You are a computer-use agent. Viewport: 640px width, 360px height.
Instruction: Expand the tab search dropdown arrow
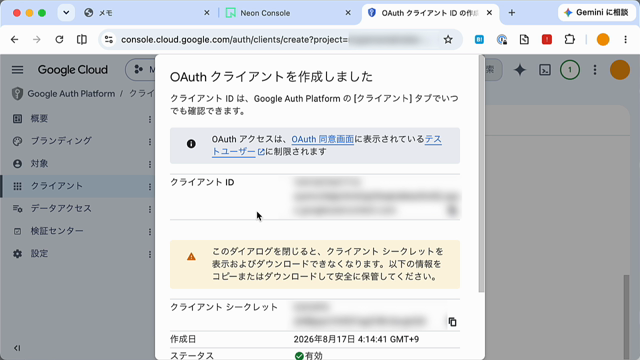pos(66,13)
